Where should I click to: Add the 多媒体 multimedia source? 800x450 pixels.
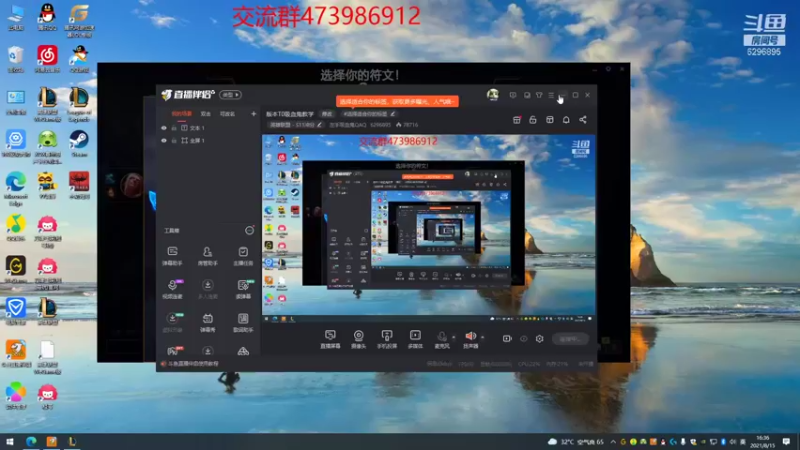coord(415,339)
